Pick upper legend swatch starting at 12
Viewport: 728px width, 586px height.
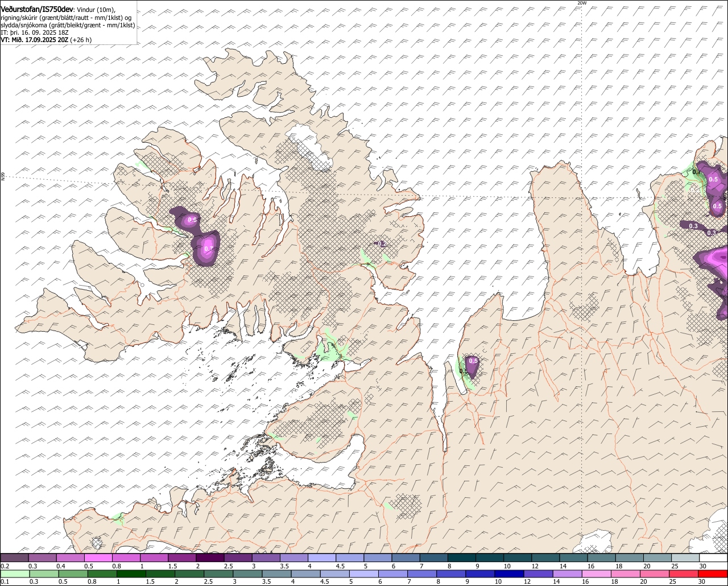(545, 558)
